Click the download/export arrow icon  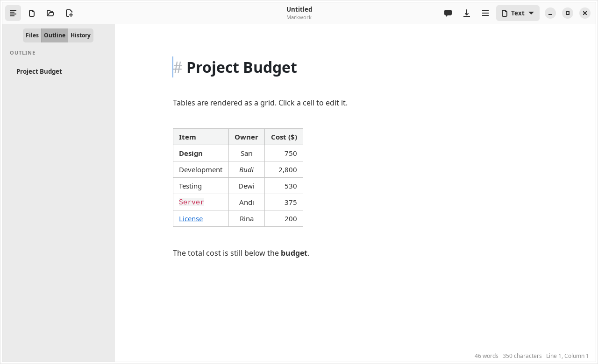[467, 13]
